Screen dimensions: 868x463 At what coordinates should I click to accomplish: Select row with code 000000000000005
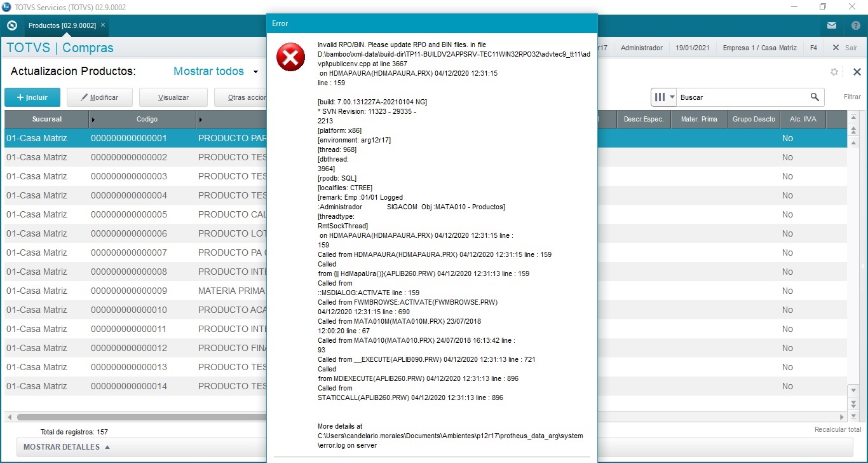[x=426, y=214]
